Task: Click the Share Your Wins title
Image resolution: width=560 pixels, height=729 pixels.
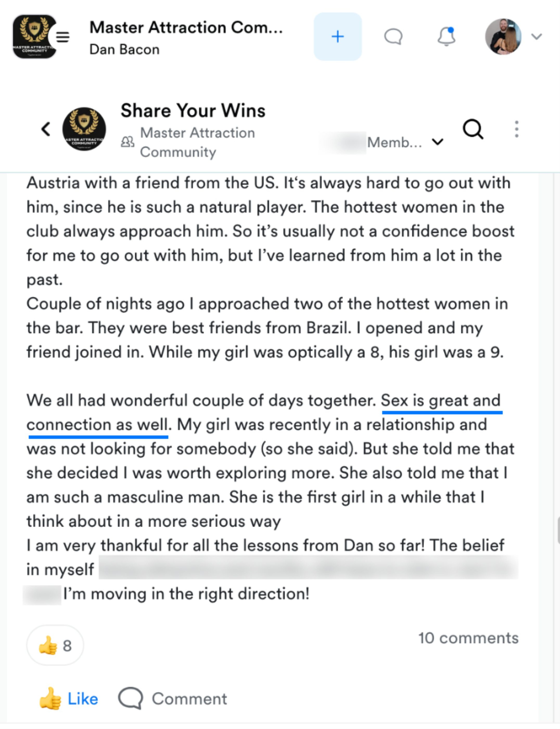Action: click(x=193, y=110)
